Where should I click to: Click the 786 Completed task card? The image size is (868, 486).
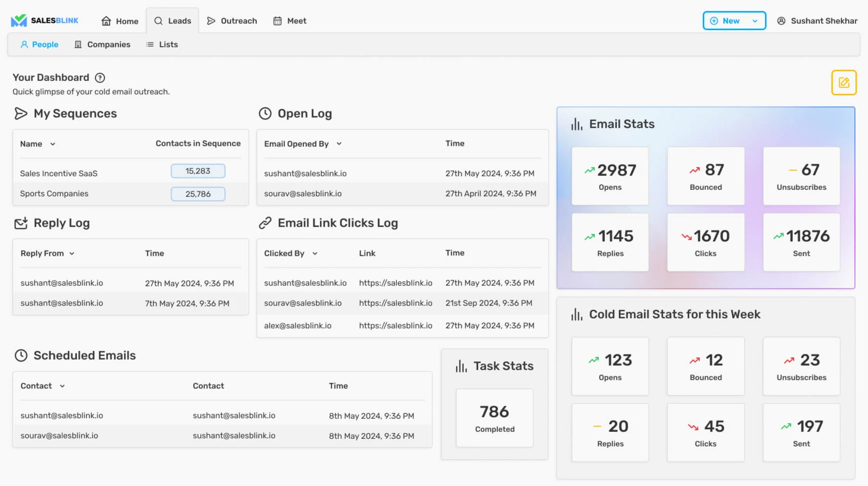coord(495,418)
